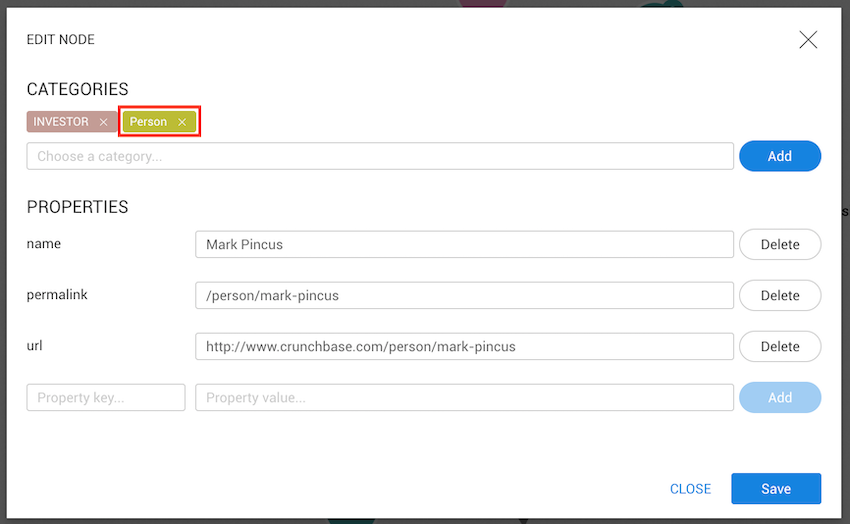The height and width of the screenshot is (524, 850).
Task: Edit the url value field
Action: (464, 346)
